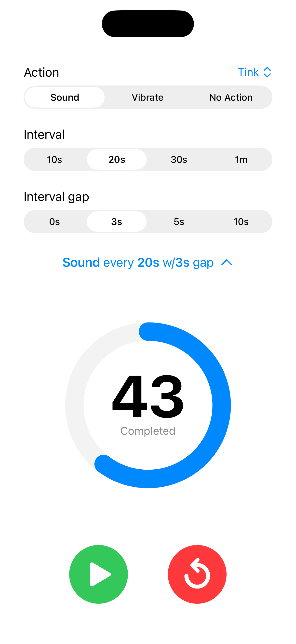Tap the upward chevron beside the summary
Viewport: 296px width, 644px height.
(x=227, y=263)
